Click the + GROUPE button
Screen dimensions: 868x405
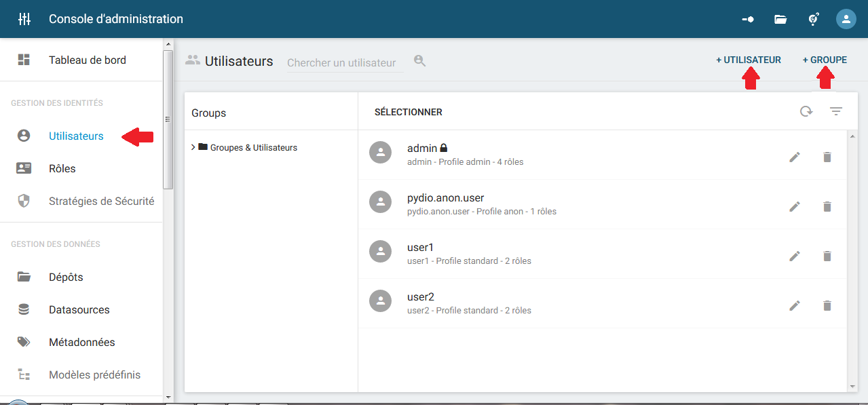point(825,60)
